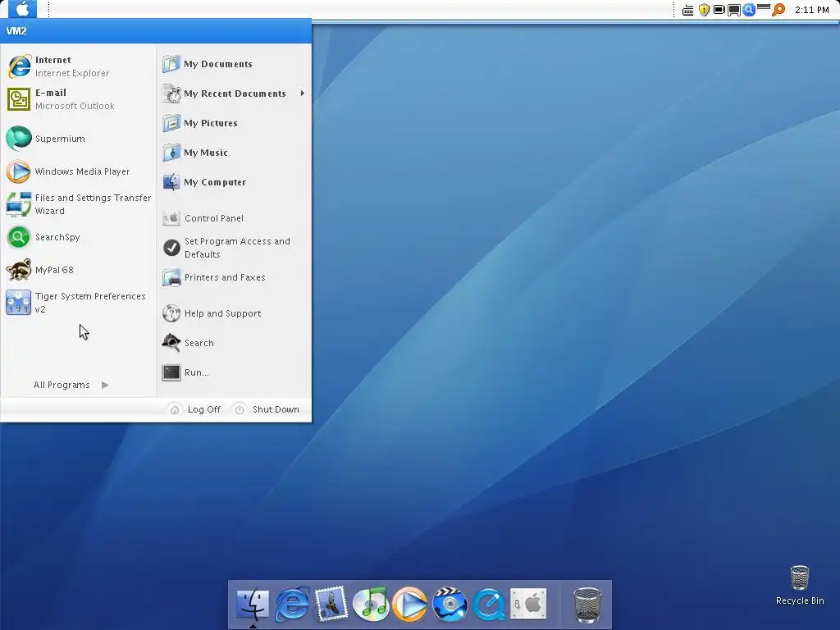Image resolution: width=840 pixels, height=630 pixels.
Task: Open the Run... dialog
Action: coord(234,372)
